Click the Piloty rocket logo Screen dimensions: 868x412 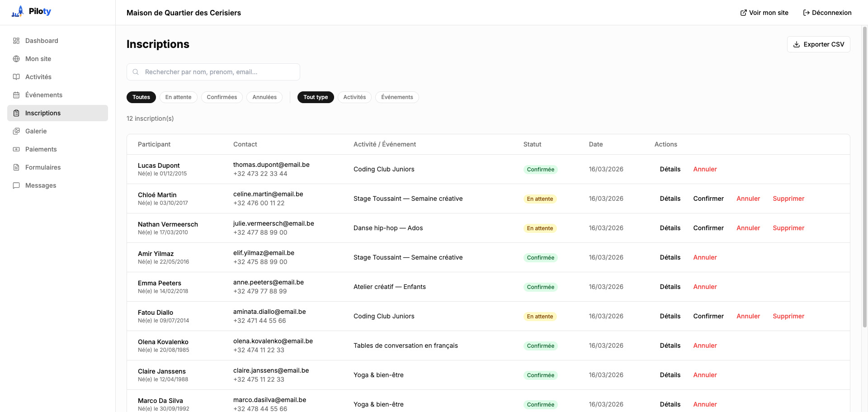pos(18,12)
